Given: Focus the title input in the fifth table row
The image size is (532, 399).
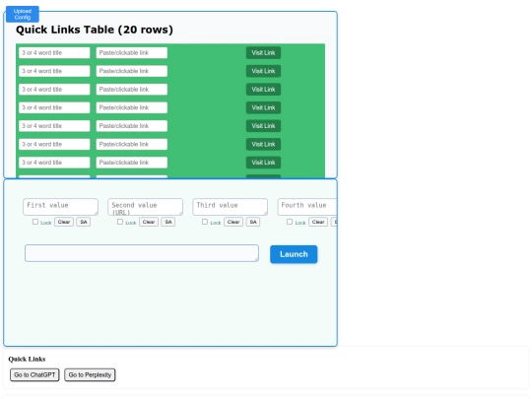Looking at the screenshot, I should 54,126.
